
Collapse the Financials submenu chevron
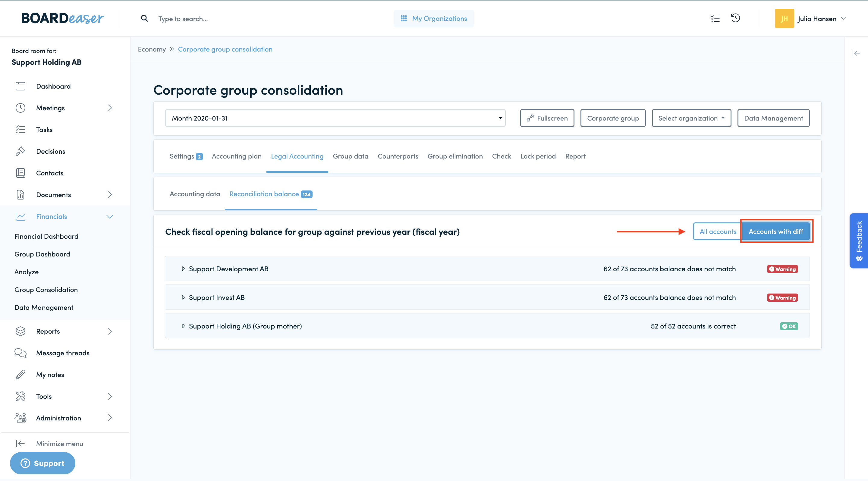110,217
